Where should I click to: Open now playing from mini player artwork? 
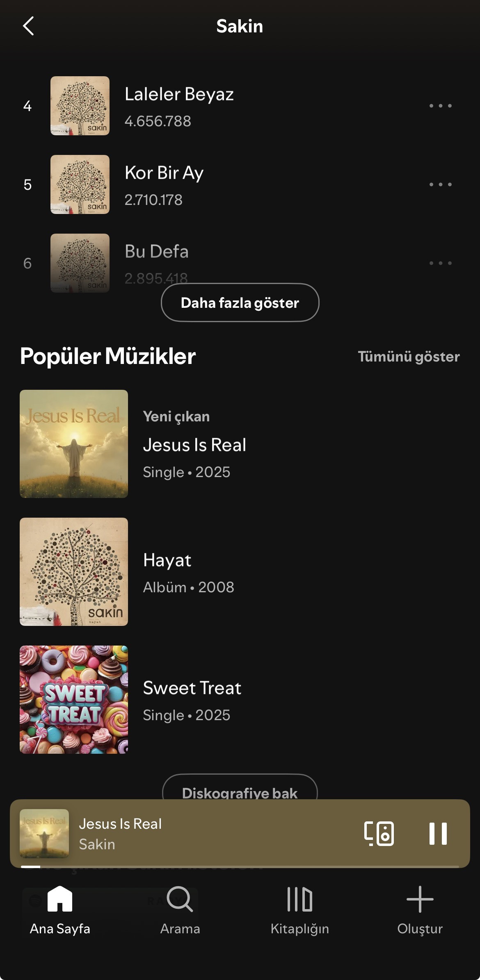click(44, 833)
